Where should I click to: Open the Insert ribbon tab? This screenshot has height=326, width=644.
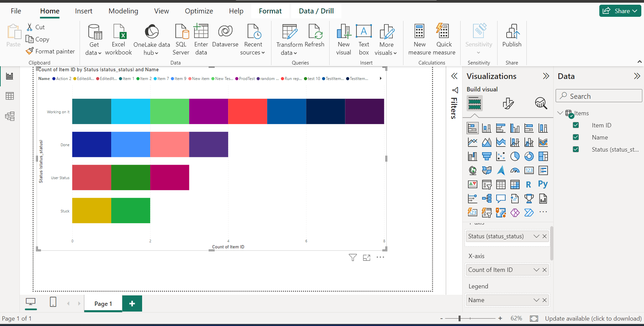pos(84,11)
